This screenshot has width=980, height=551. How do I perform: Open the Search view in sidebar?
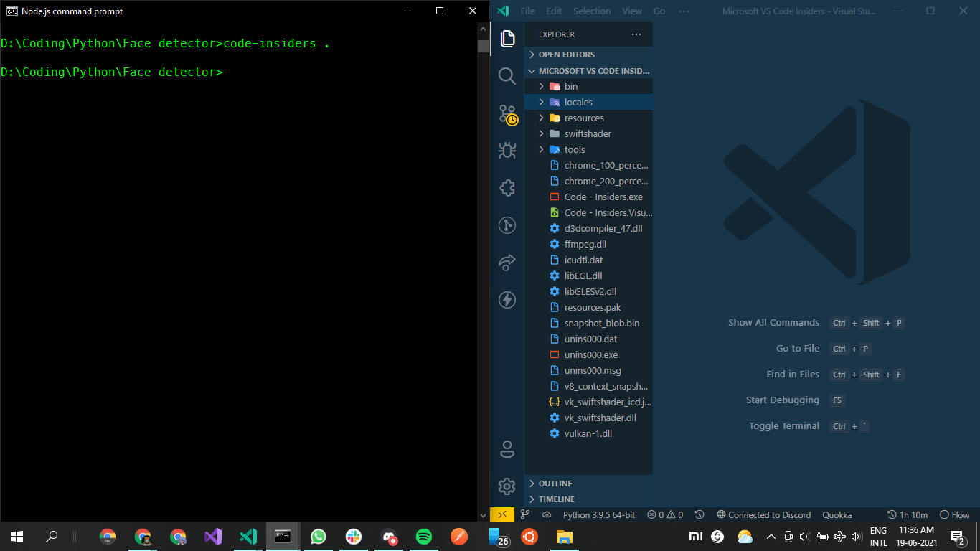tap(507, 76)
